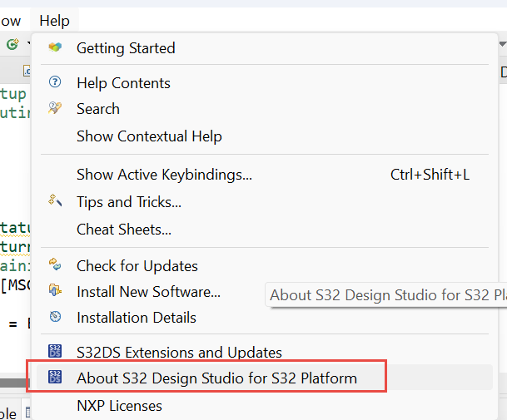Open S32DS Extensions and Updates
Viewport: 507px width, 420px height.
(x=265, y=352)
